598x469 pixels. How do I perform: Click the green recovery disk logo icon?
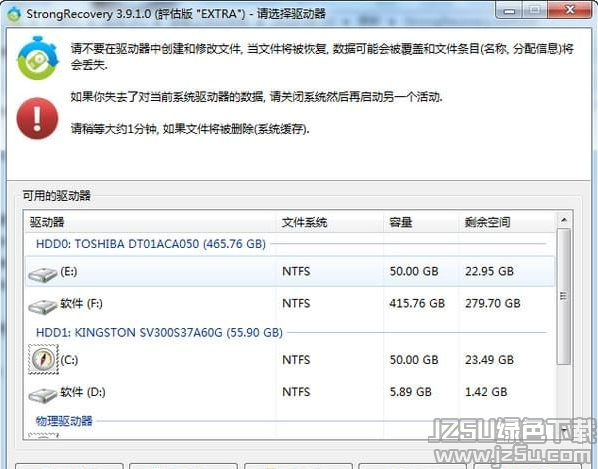coord(37,58)
